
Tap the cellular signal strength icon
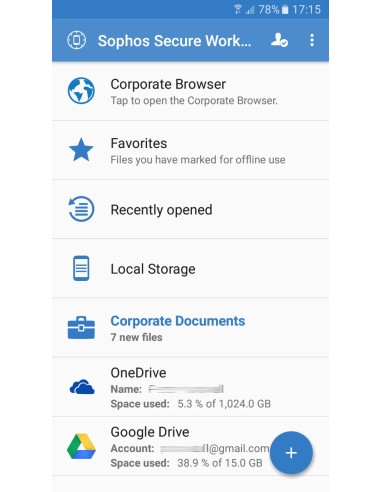point(250,10)
